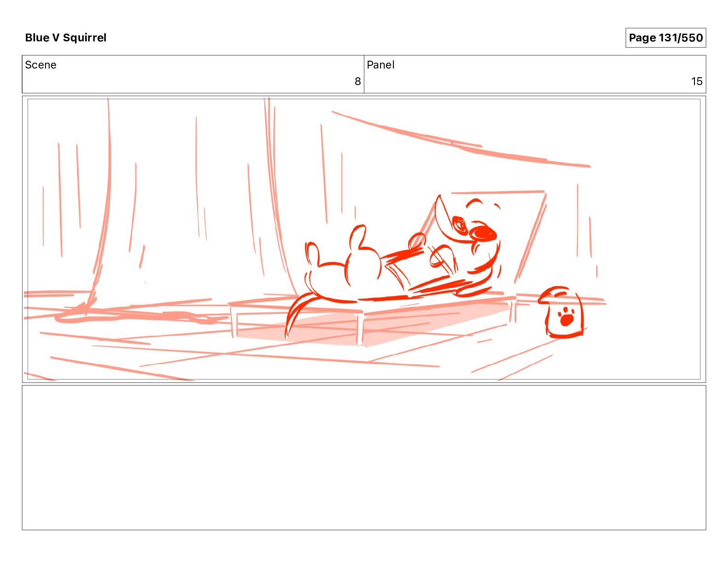This screenshot has height=563, width=728.
Task: Click the scene number '8'
Action: point(358,81)
